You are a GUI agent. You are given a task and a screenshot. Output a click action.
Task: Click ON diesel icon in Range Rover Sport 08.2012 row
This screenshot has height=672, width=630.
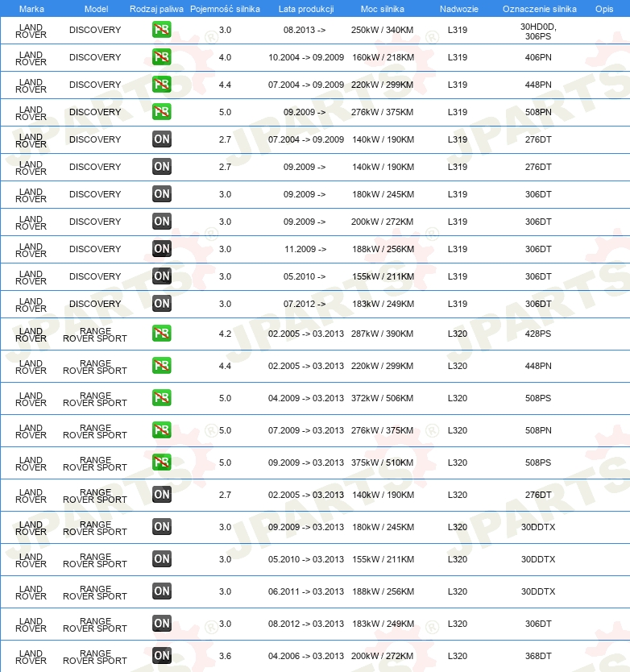[162, 624]
